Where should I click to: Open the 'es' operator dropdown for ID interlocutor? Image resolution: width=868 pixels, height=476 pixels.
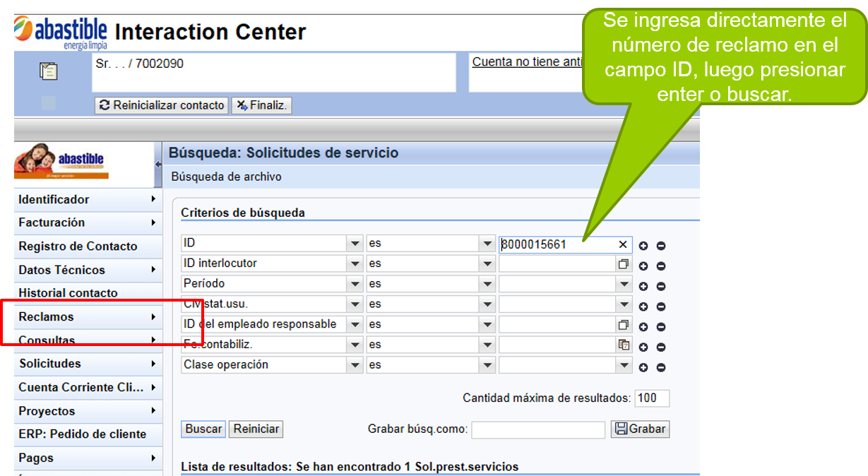(x=487, y=264)
